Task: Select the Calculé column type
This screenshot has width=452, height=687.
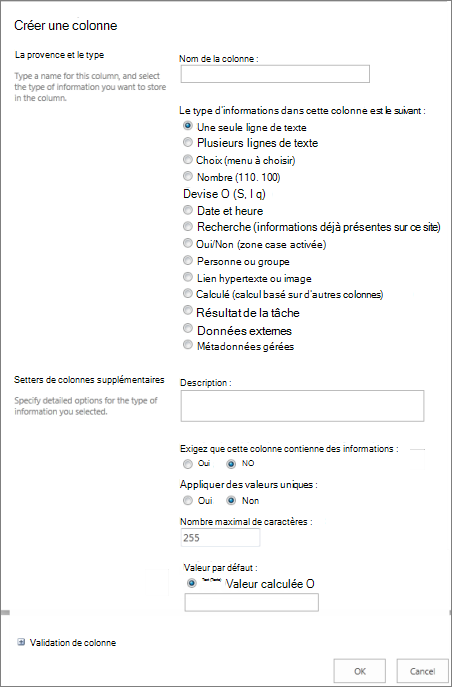Action: (x=188, y=294)
